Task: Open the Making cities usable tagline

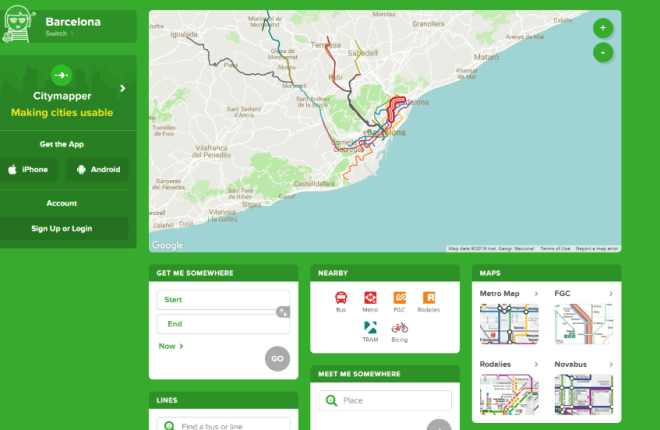Action: pyautogui.click(x=62, y=113)
